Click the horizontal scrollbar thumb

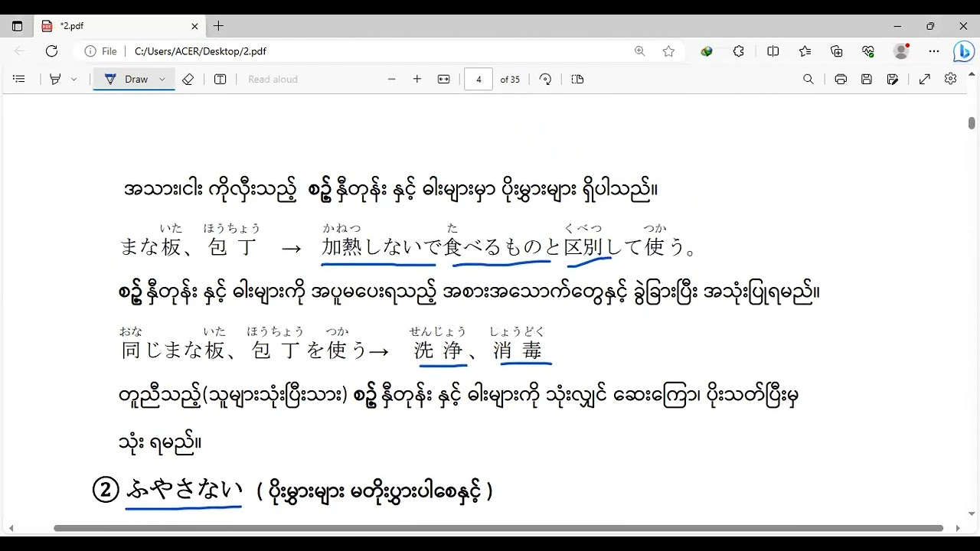(498, 528)
